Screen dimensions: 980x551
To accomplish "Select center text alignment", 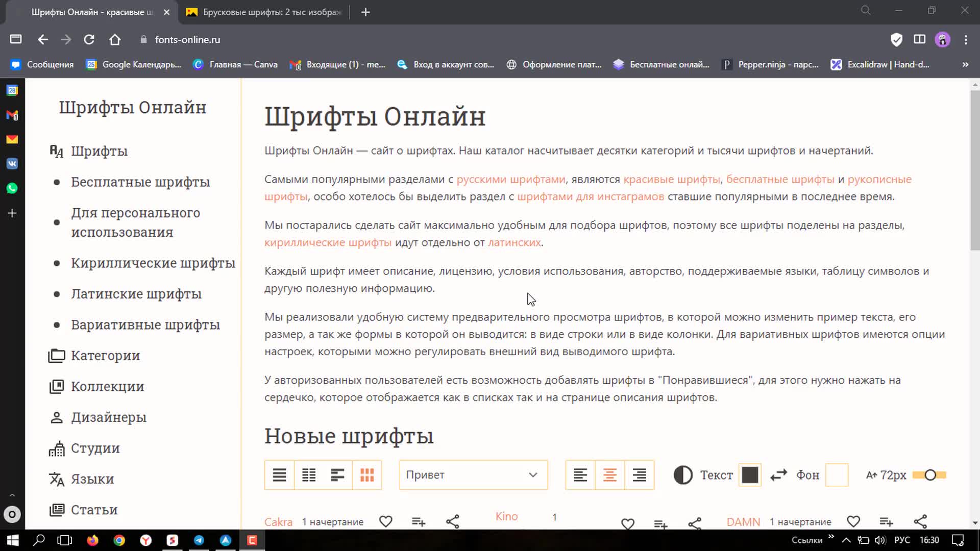I will click(609, 475).
